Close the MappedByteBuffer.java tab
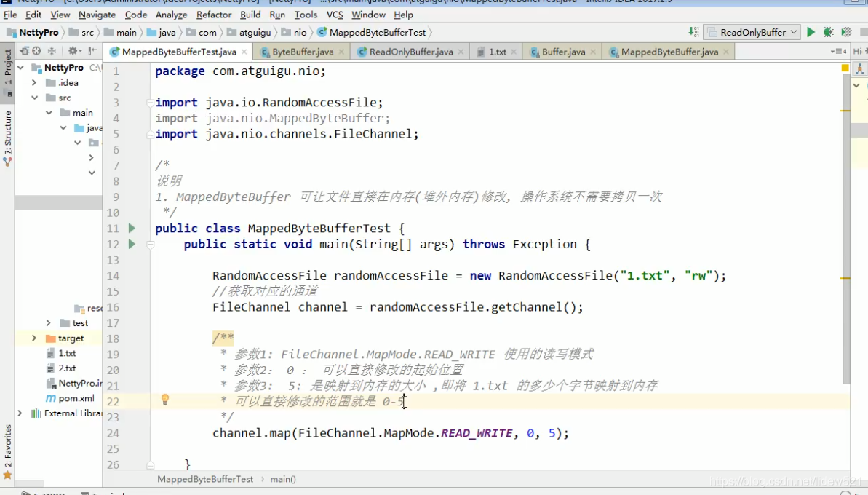The width and height of the screenshot is (868, 495). 725,52
